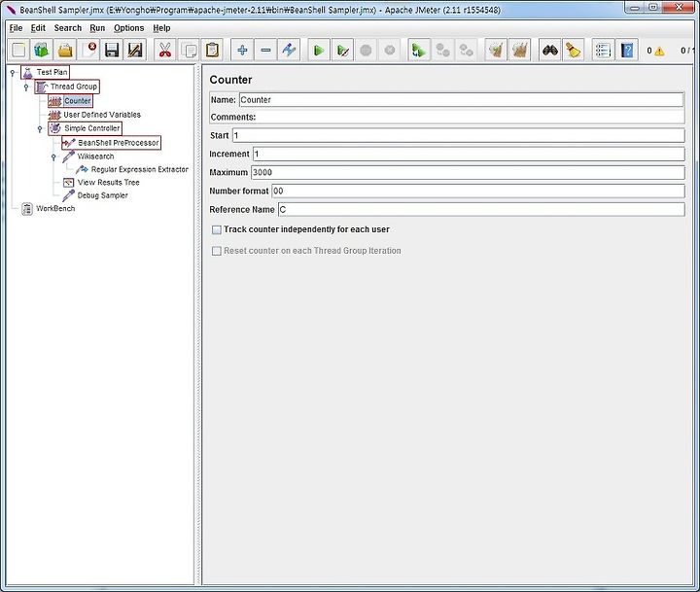Click the Reference Name field
The image size is (700, 592).
(x=481, y=210)
